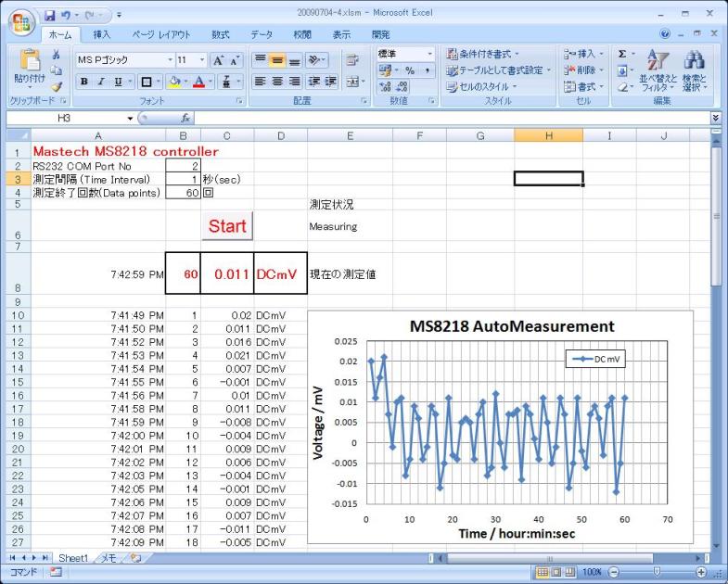728x584 pixels.
Task: Copy the selected cells
Action: click(x=57, y=70)
